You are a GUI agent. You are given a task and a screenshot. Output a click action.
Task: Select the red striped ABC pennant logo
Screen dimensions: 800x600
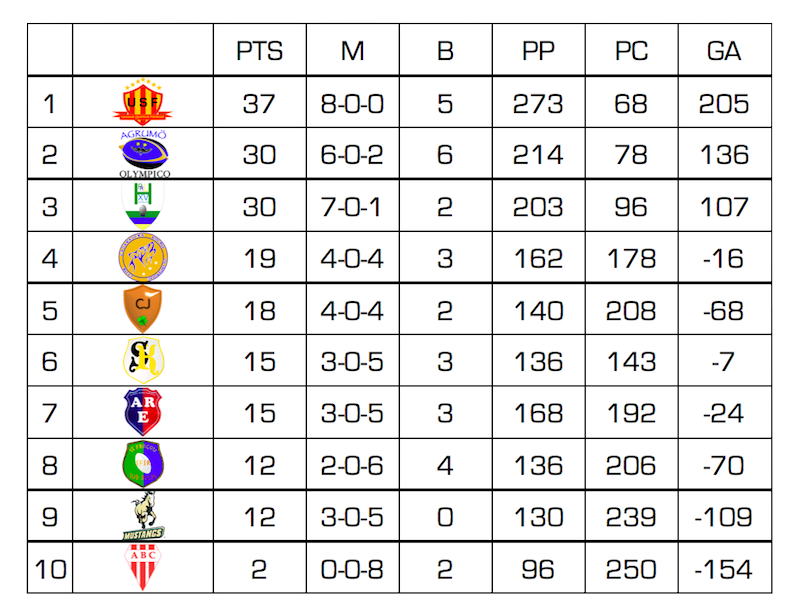(x=143, y=567)
